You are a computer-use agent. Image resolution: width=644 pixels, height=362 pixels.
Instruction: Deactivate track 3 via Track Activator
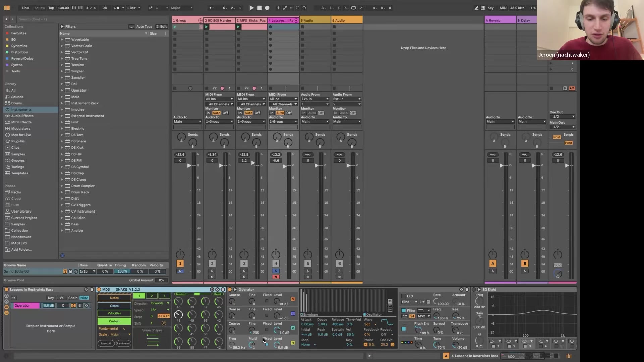tap(244, 264)
